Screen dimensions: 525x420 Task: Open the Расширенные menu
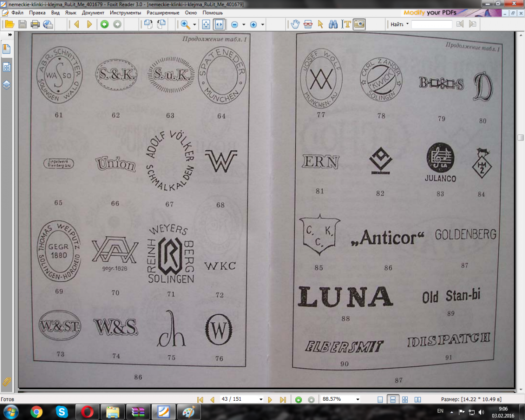pyautogui.click(x=162, y=13)
